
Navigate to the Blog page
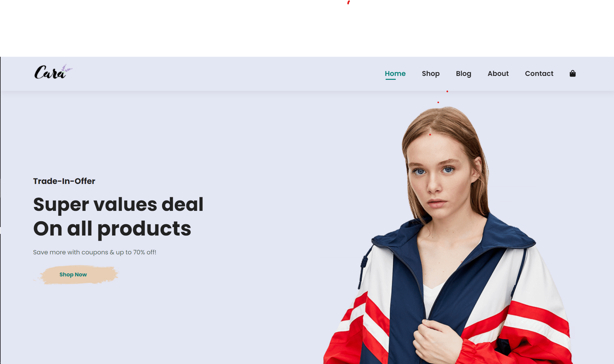click(x=464, y=74)
